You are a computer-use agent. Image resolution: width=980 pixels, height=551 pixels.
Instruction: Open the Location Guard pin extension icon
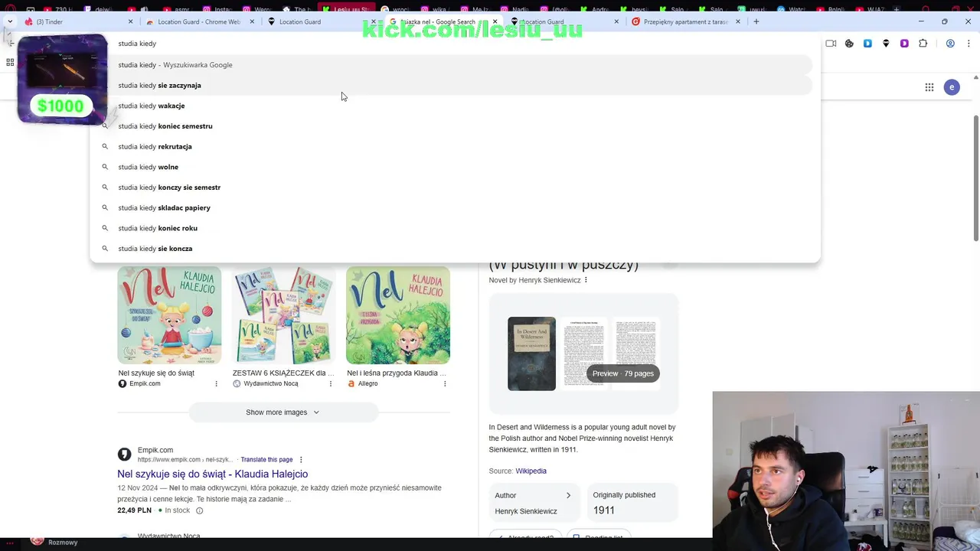(886, 44)
